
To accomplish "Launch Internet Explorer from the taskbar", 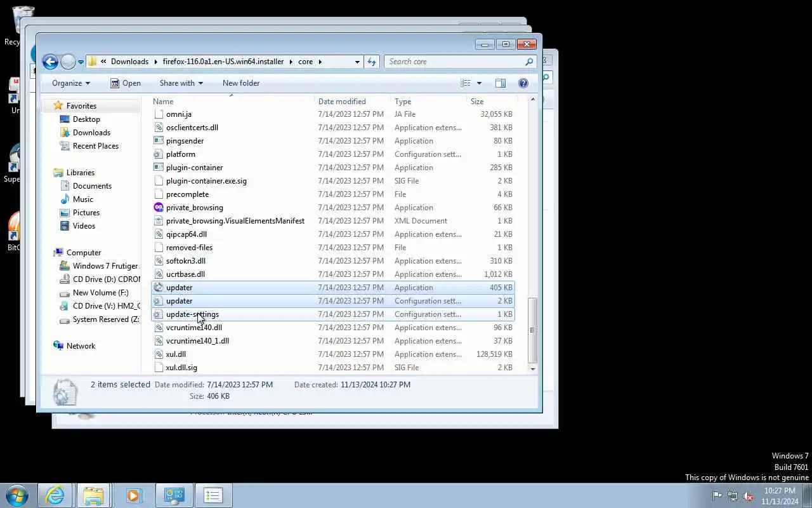I will (55, 495).
